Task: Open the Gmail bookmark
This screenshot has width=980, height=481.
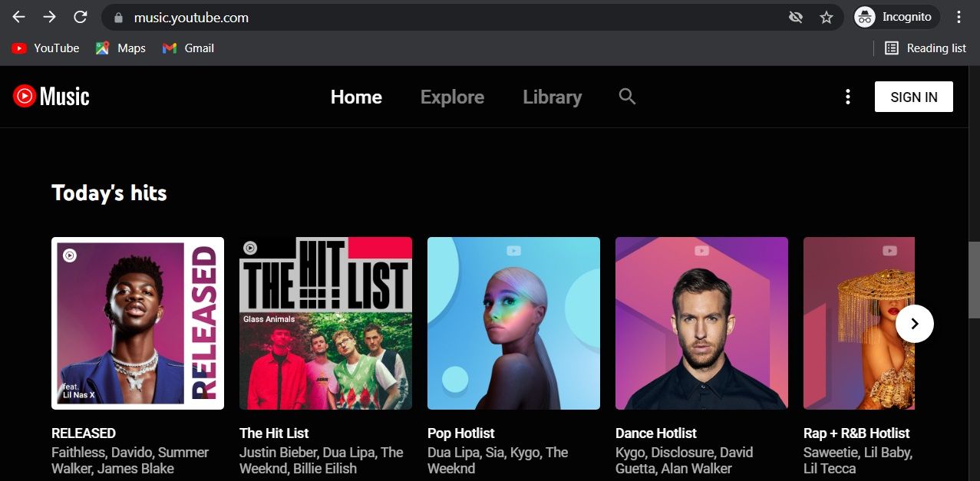Action: click(188, 48)
